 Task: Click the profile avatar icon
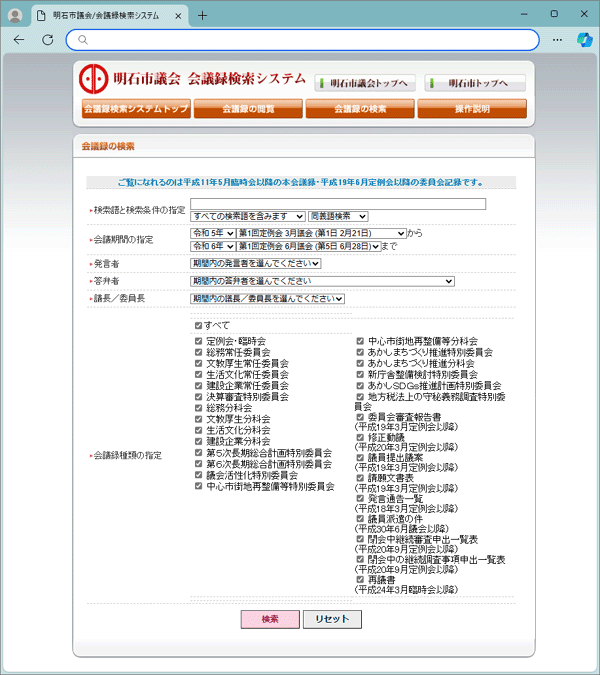pyautogui.click(x=15, y=16)
